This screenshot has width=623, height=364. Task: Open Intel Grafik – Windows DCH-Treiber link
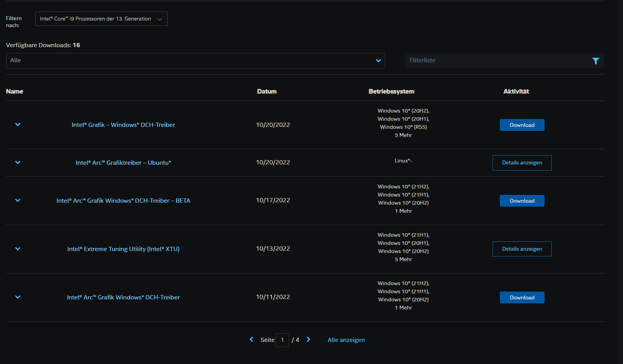point(123,125)
